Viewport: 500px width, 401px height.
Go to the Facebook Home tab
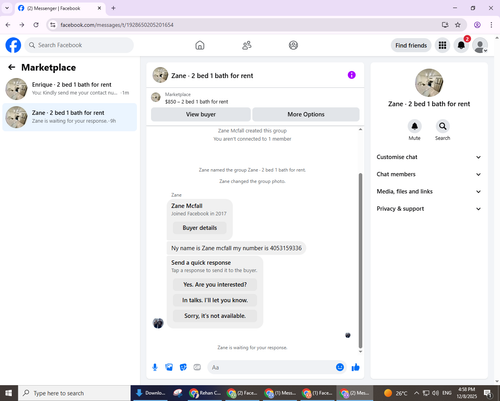200,45
